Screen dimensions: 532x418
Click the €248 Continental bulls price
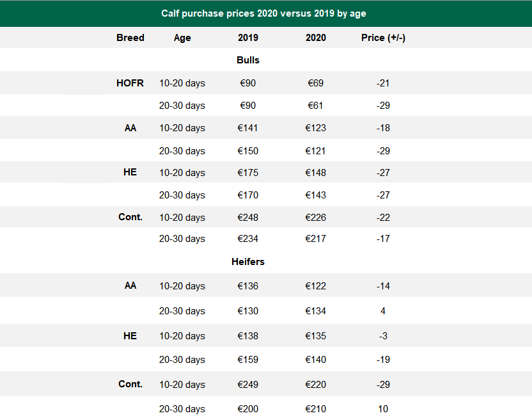click(x=248, y=218)
